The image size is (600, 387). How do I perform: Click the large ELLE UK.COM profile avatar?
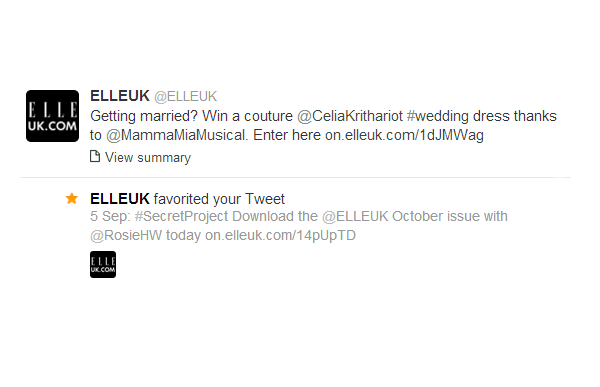click(x=52, y=116)
